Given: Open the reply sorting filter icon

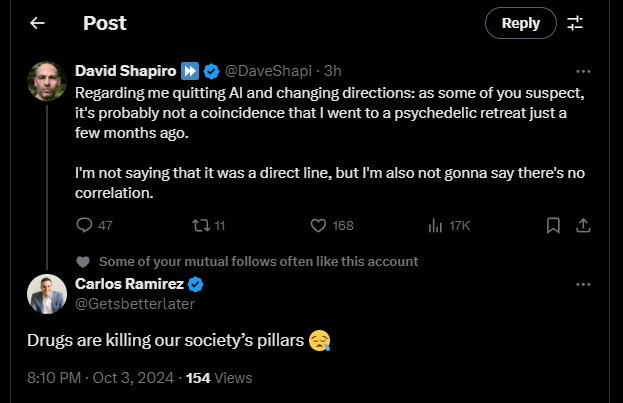Looking at the screenshot, I should click(575, 22).
